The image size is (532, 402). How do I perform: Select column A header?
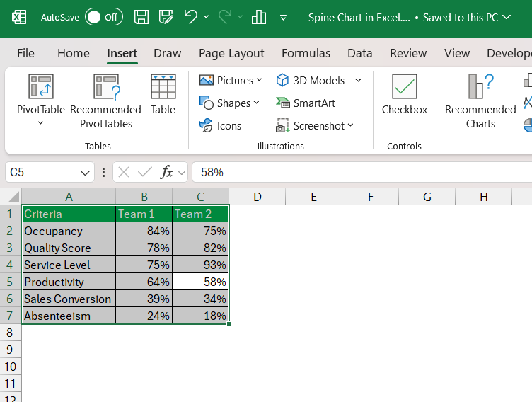[x=69, y=197]
